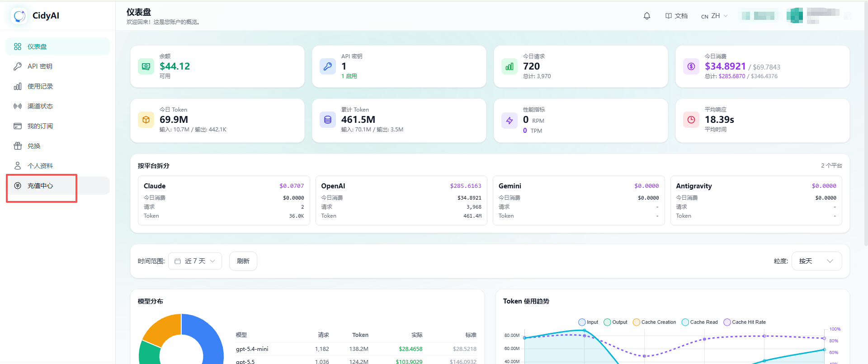Image resolution: width=868 pixels, height=364 pixels.
Task: Click the bar chart icon for 使用记录
Action: tap(18, 86)
